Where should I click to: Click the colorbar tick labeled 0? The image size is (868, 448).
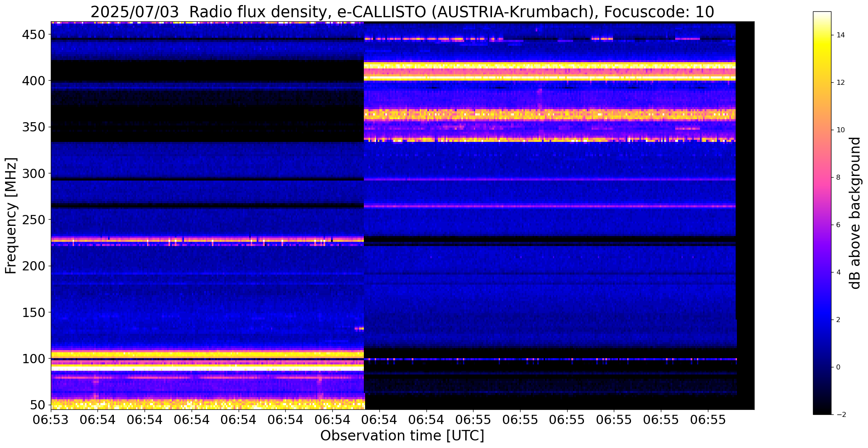click(839, 367)
